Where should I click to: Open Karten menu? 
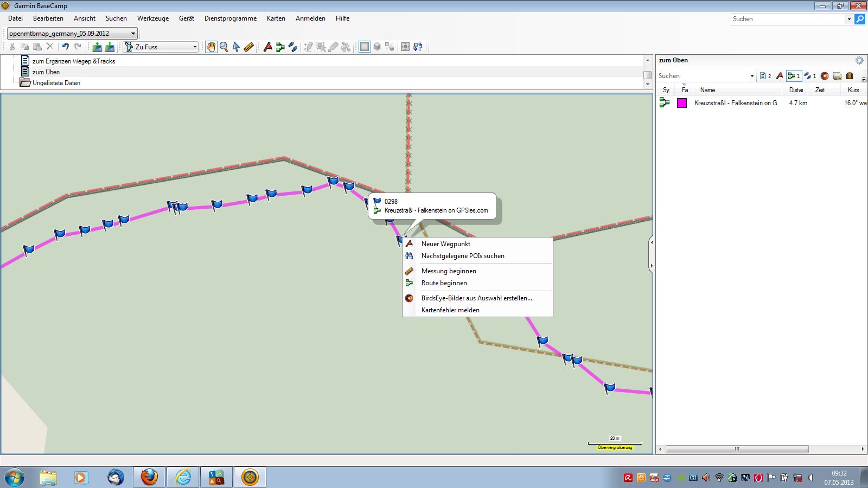[276, 18]
